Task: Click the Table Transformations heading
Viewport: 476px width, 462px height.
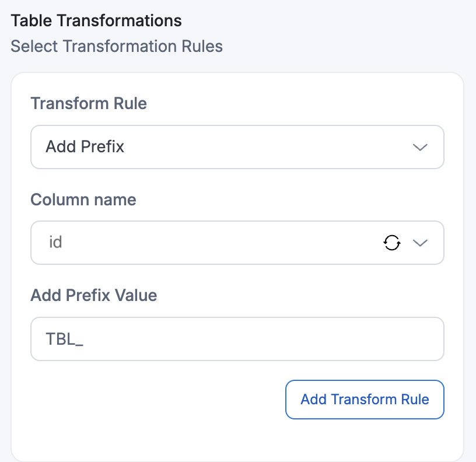Action: (96, 21)
